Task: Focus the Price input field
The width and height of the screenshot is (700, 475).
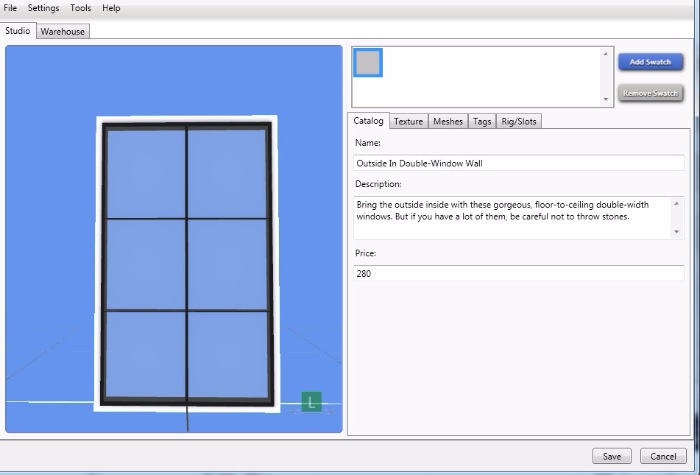Action: pyautogui.click(x=518, y=273)
